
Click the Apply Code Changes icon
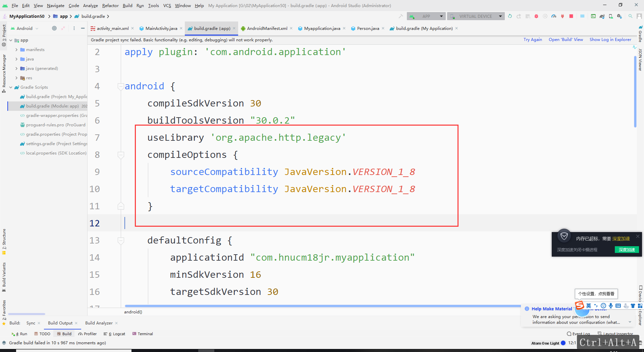point(528,16)
